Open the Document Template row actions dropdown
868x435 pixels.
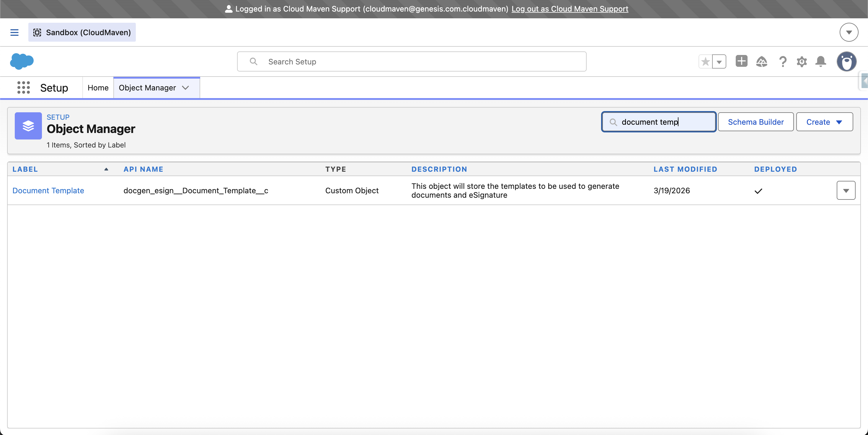tap(846, 191)
